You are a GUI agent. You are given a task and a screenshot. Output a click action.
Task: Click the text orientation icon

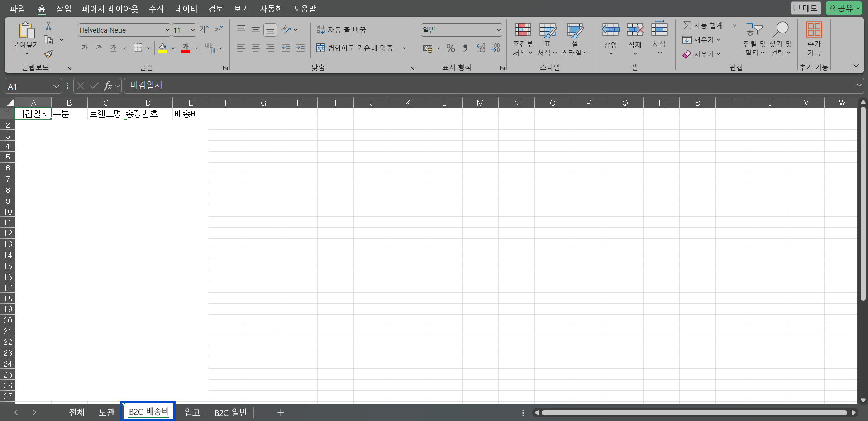point(286,29)
